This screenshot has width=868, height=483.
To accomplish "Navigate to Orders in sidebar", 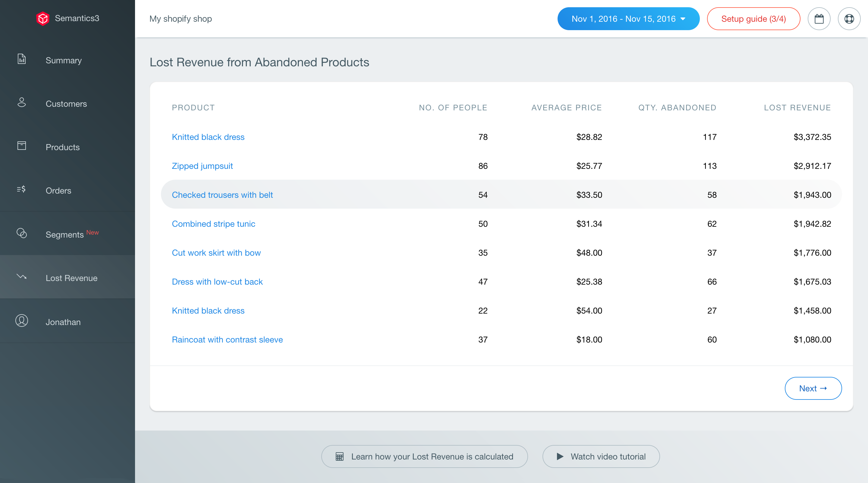I will coord(58,191).
